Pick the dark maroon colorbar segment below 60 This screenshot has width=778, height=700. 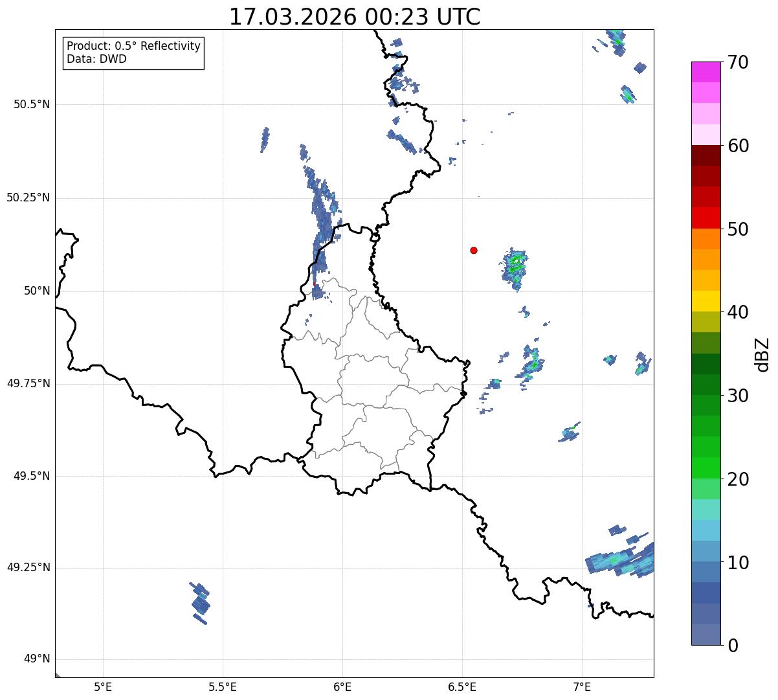coord(706,155)
